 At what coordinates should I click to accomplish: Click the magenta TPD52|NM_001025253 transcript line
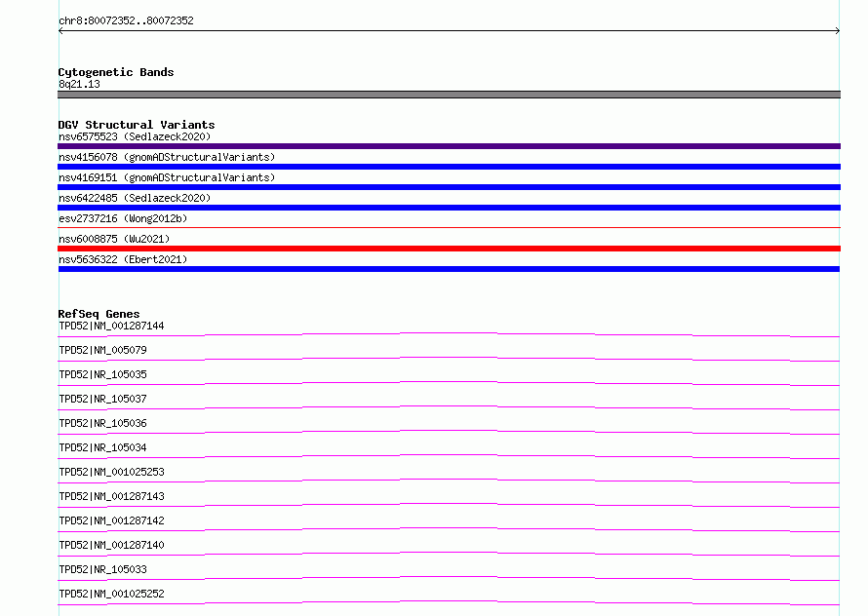(x=449, y=481)
